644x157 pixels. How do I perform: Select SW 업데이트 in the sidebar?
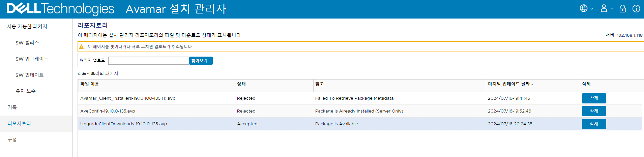pos(30,75)
